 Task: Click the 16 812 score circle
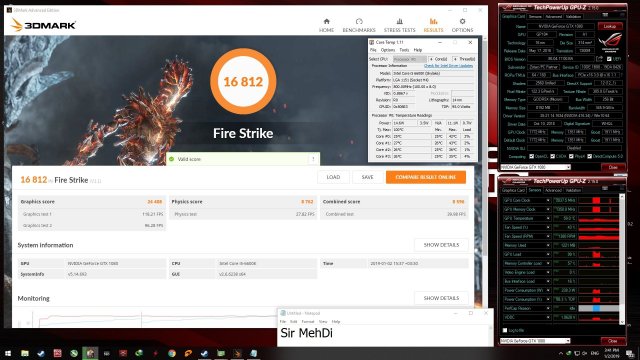pyautogui.click(x=243, y=81)
